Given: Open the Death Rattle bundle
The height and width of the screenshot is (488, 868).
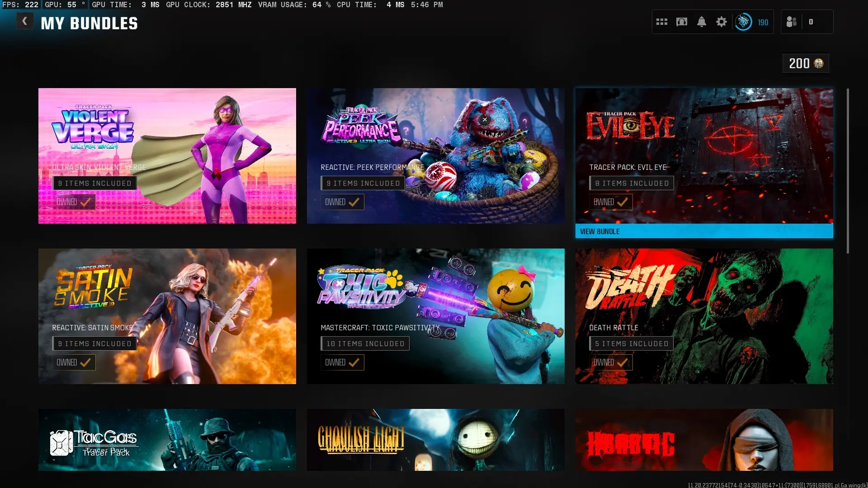Looking at the screenshot, I should (x=704, y=316).
